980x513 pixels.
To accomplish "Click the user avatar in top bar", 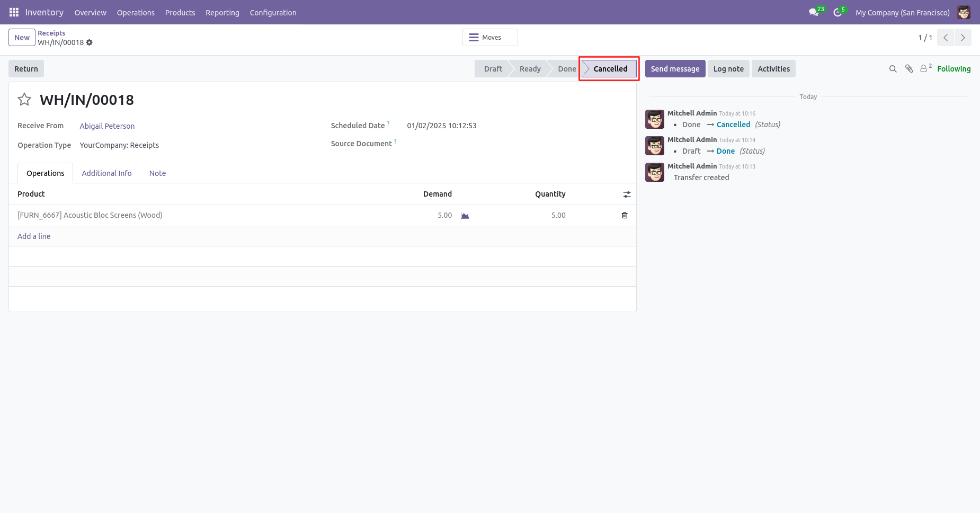I will tap(964, 12).
